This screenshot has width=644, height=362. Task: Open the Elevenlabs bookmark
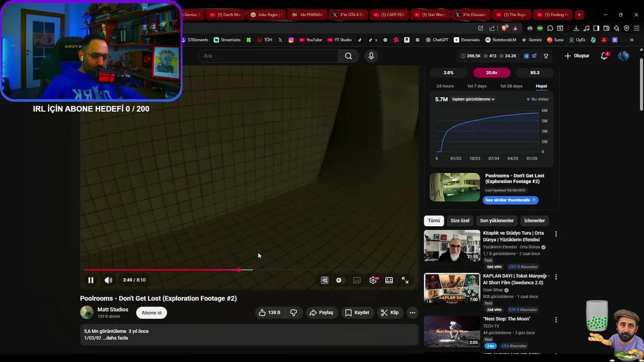click(x=467, y=40)
